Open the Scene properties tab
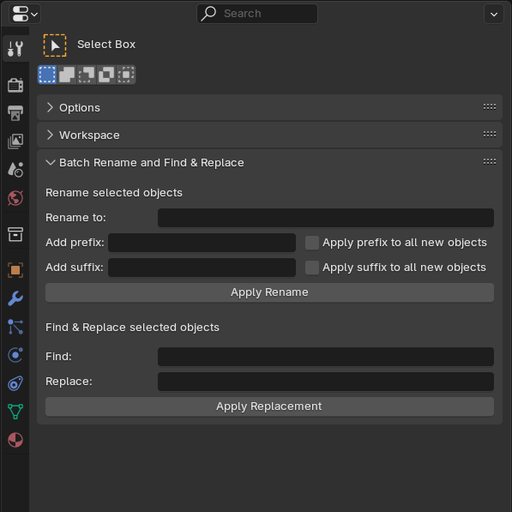The image size is (512, 512). [15, 169]
